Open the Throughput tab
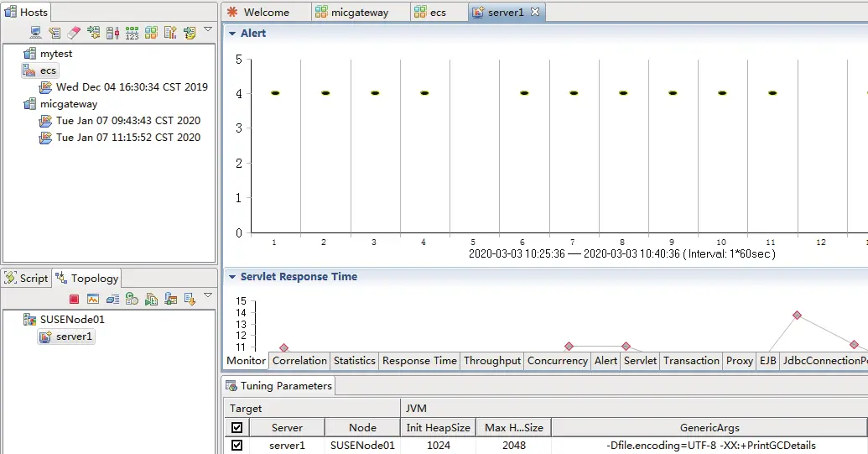868x454 pixels. tap(492, 361)
